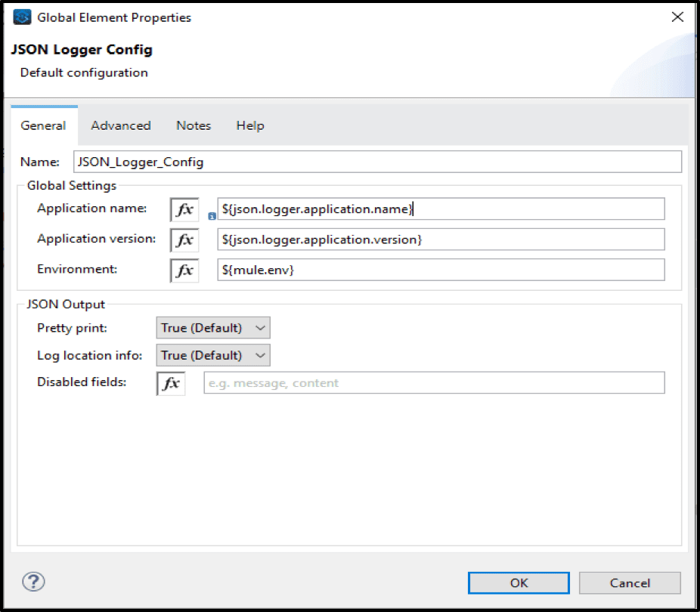Click the small info marker beside Application name
This screenshot has width=700, height=612.
pos(212,216)
